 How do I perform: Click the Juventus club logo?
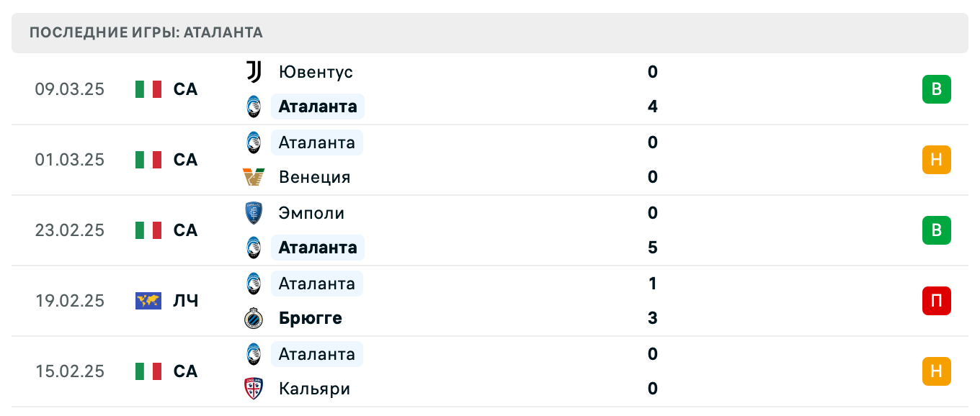click(x=254, y=72)
